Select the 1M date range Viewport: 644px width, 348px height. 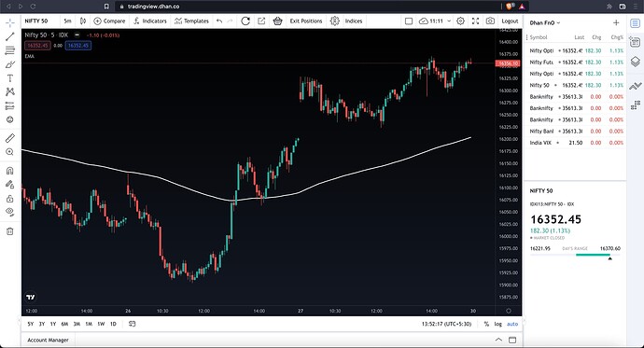tap(89, 324)
